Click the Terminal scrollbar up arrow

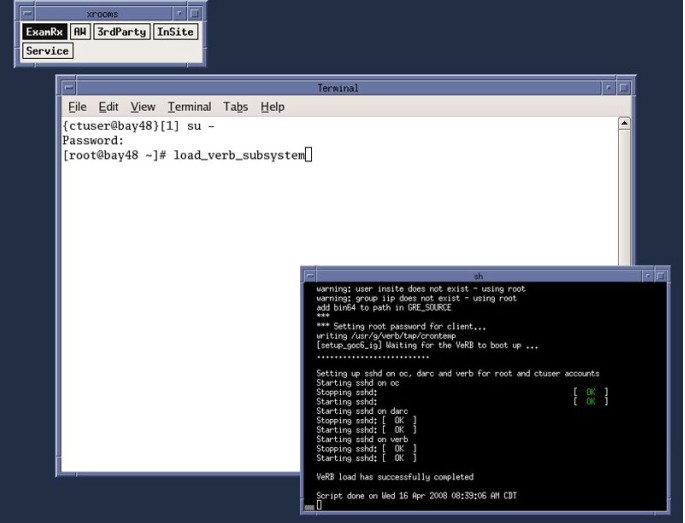pos(625,123)
